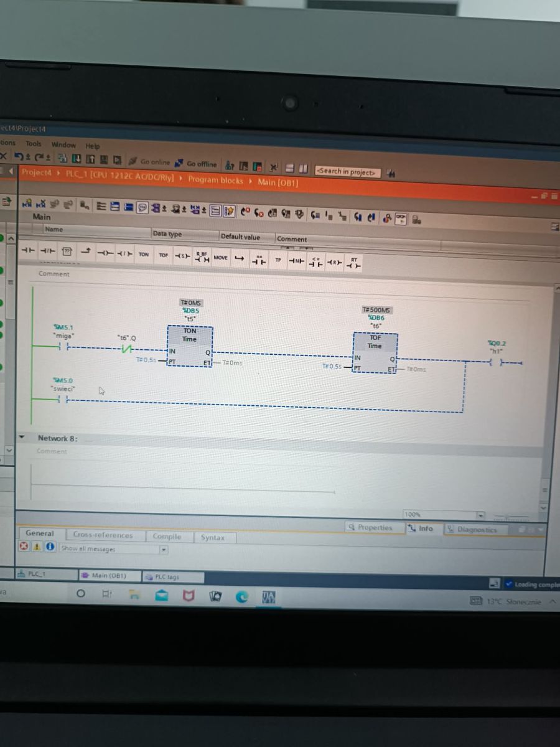This screenshot has width=560, height=747.
Task: Insert a set coil (S) from favorites
Action: pos(182,255)
